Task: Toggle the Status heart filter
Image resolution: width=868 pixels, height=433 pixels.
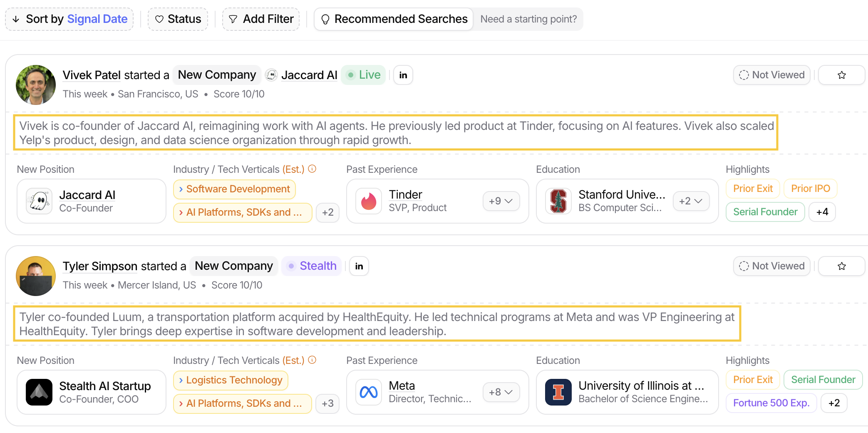Action: (x=178, y=19)
